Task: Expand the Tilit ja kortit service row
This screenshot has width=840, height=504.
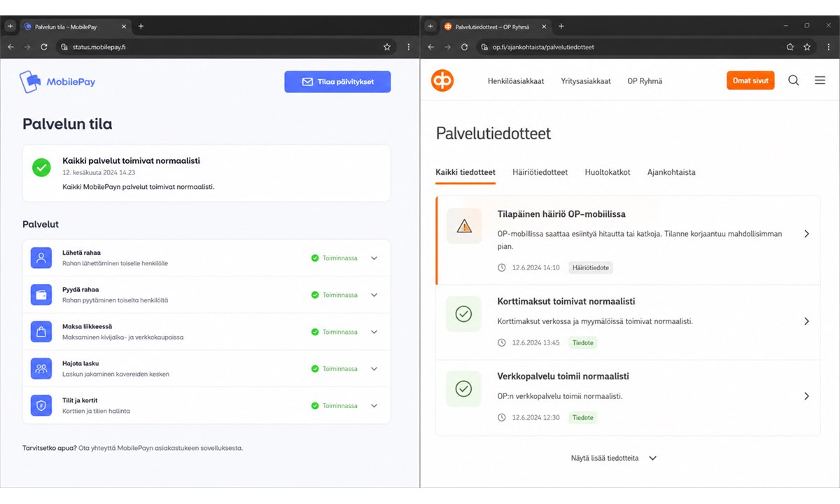Action: click(x=374, y=406)
